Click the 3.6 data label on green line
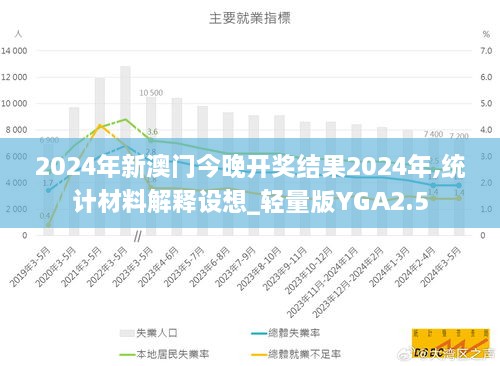The image size is (500, 366). [x=152, y=132]
